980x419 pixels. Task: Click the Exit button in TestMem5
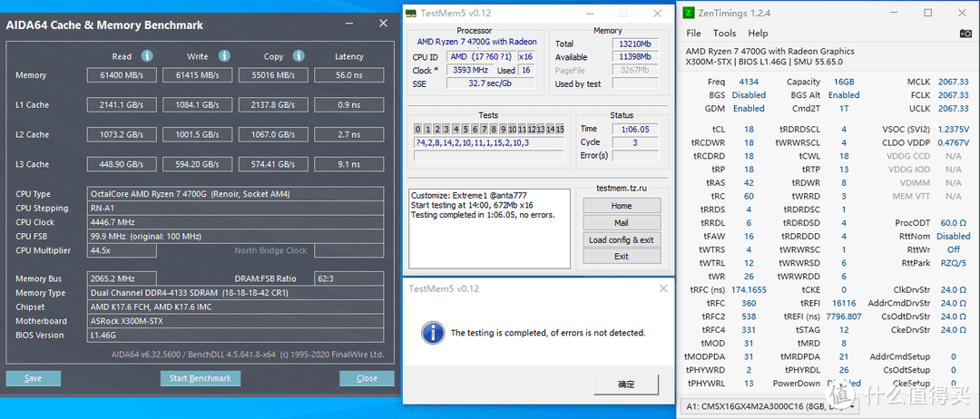tap(622, 256)
